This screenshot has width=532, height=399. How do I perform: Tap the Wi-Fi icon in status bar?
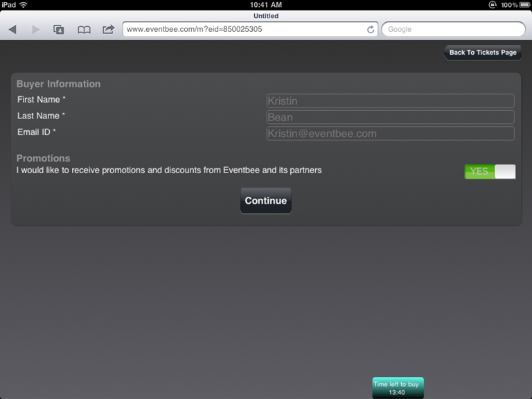point(24,5)
